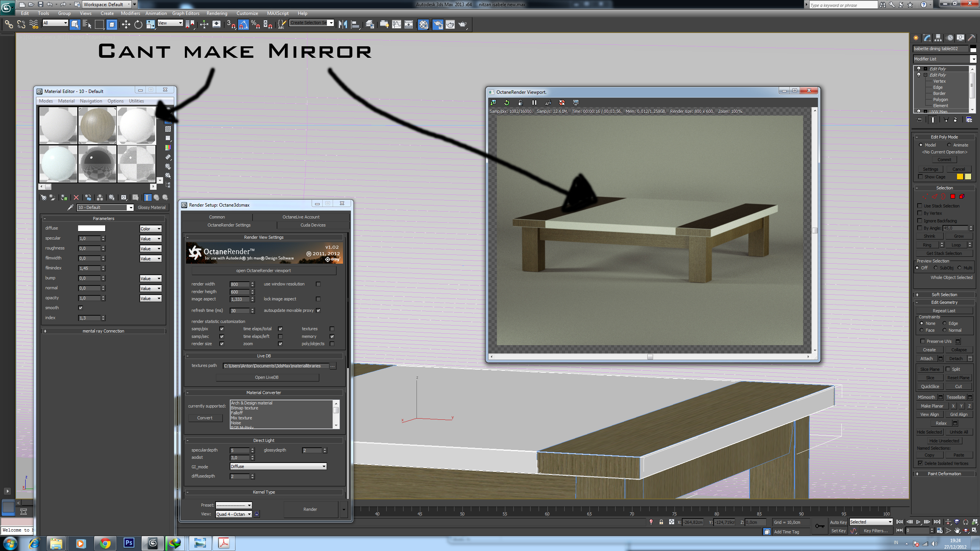Viewport: 980px width, 551px height.
Task: Click the render teapot icon
Action: click(x=462, y=24)
